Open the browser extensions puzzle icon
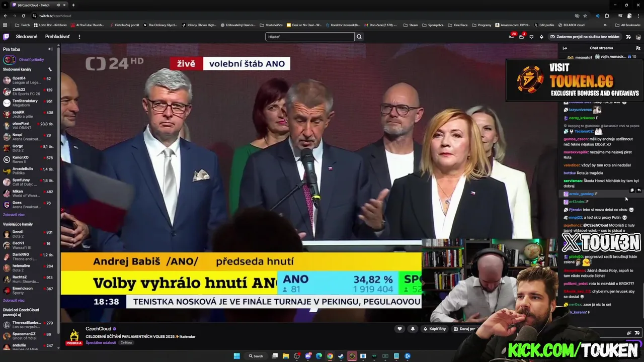644x362 pixels. tap(607, 16)
